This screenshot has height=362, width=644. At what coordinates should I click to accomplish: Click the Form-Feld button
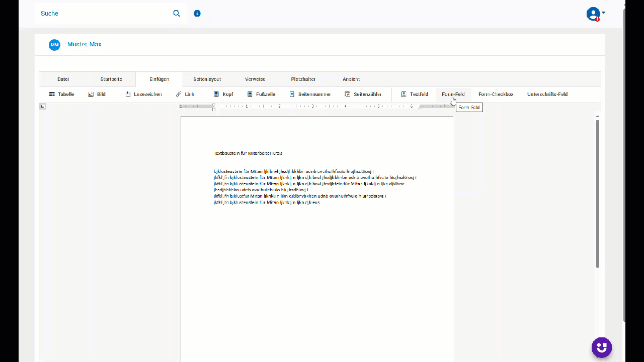[x=453, y=95]
